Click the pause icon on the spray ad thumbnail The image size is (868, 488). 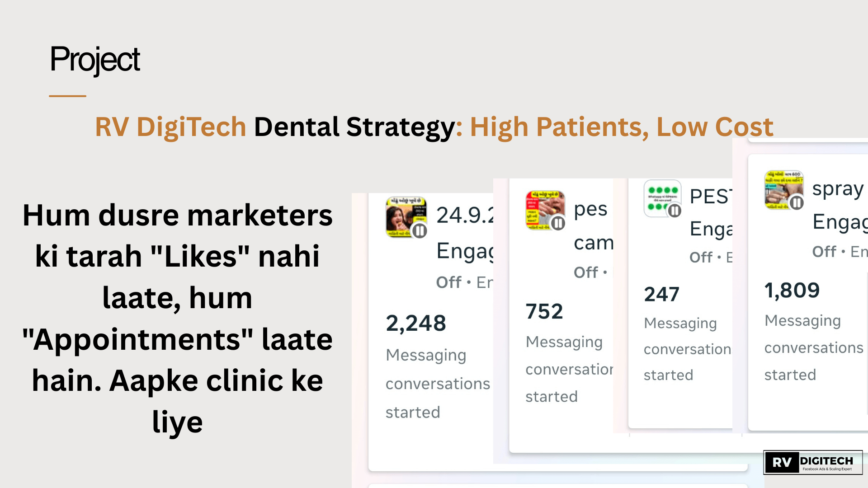[x=797, y=203]
